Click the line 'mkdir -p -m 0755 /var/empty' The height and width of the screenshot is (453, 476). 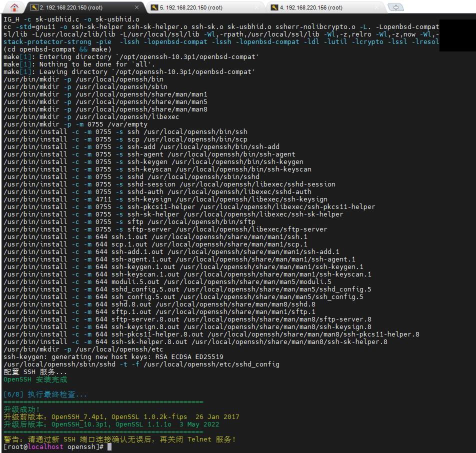(75, 124)
